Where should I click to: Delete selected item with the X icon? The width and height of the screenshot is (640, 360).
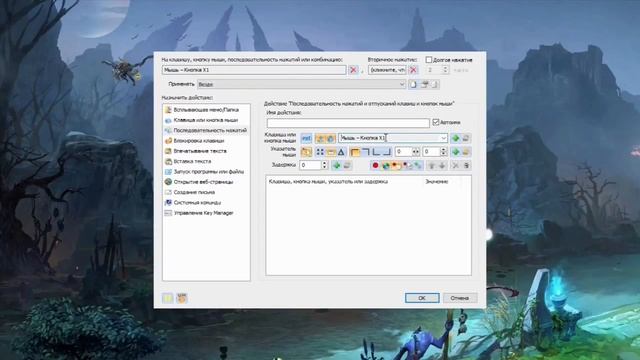456,165
